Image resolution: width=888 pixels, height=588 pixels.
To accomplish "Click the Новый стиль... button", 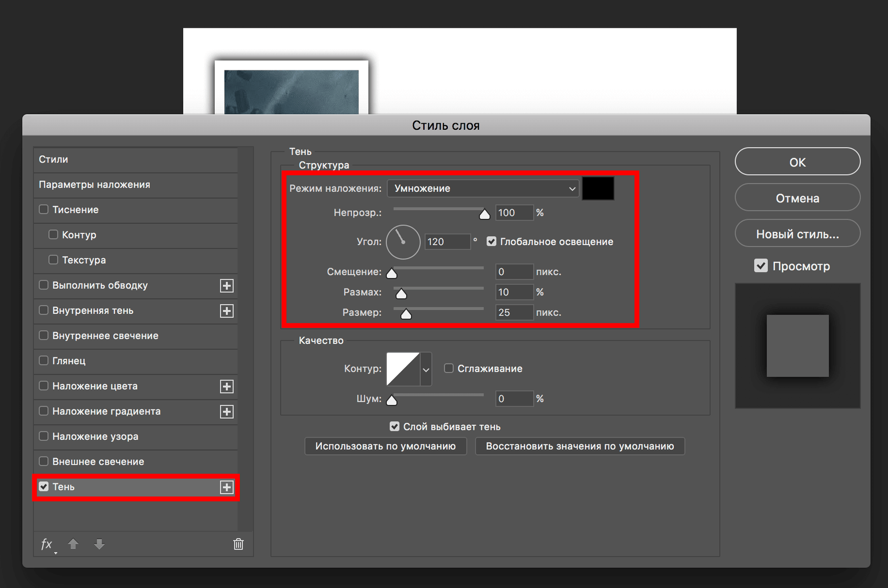I will (797, 234).
